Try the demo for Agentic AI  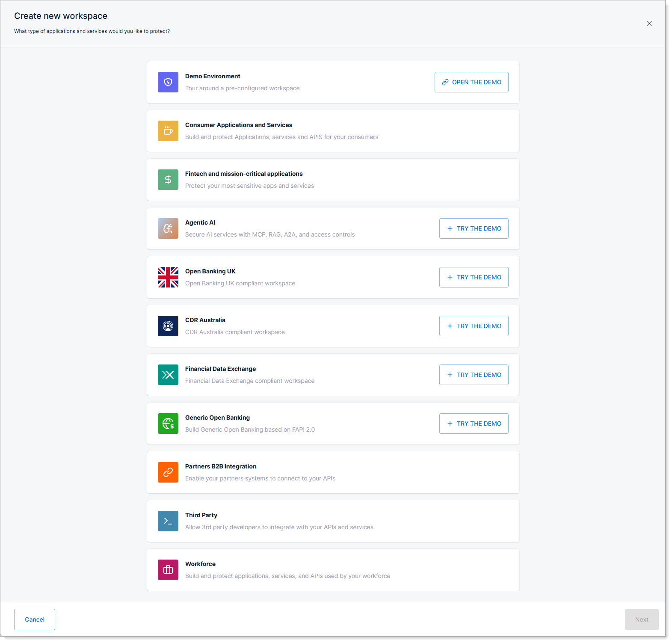[x=474, y=228]
